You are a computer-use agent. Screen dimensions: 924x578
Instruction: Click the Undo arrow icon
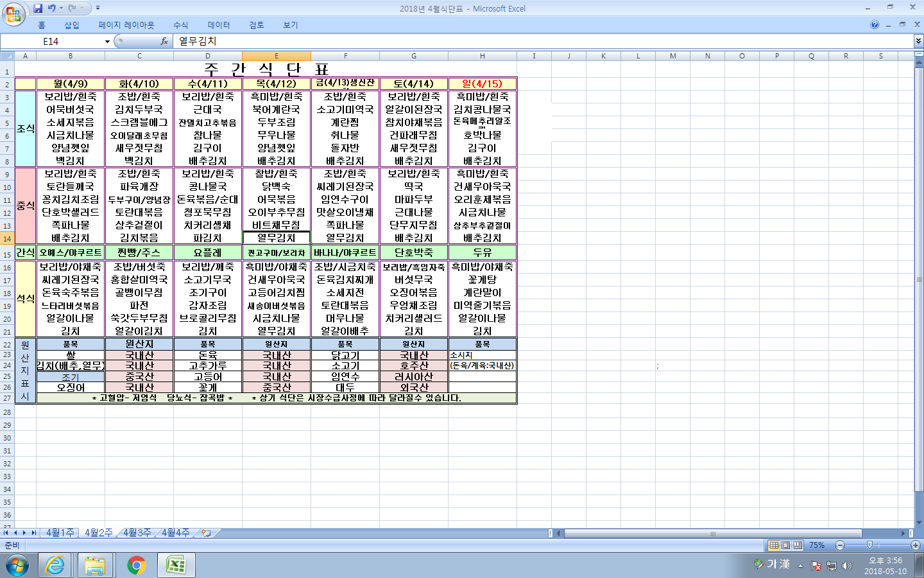click(51, 8)
